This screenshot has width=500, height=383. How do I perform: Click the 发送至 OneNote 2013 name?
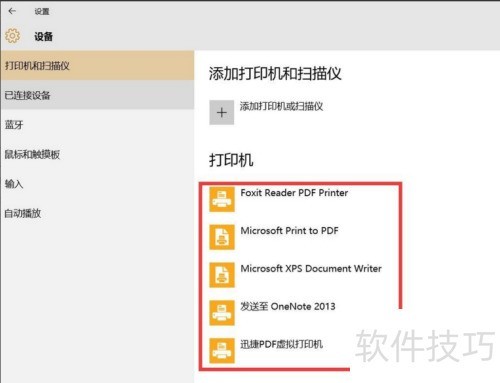click(288, 306)
